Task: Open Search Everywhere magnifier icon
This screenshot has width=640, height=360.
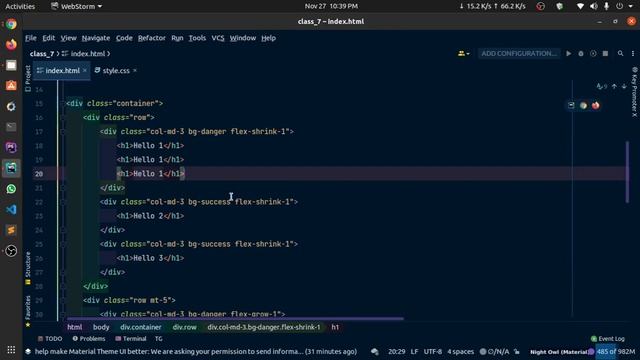Action: [x=620, y=53]
